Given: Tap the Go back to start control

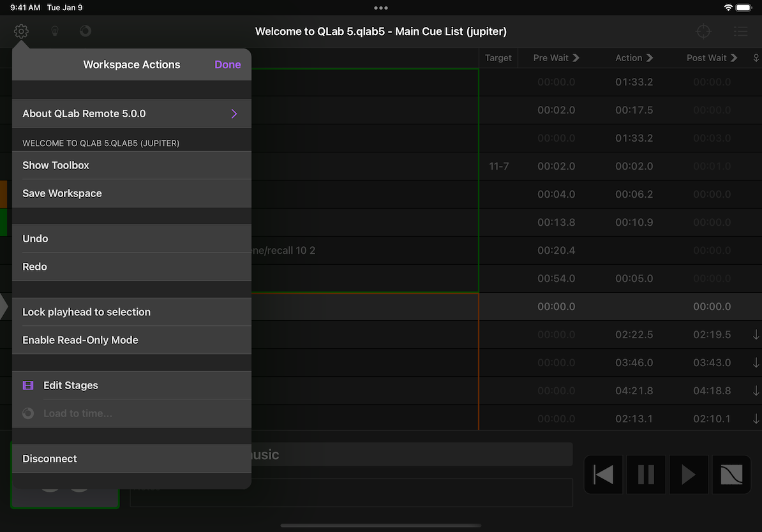Looking at the screenshot, I should [x=603, y=474].
